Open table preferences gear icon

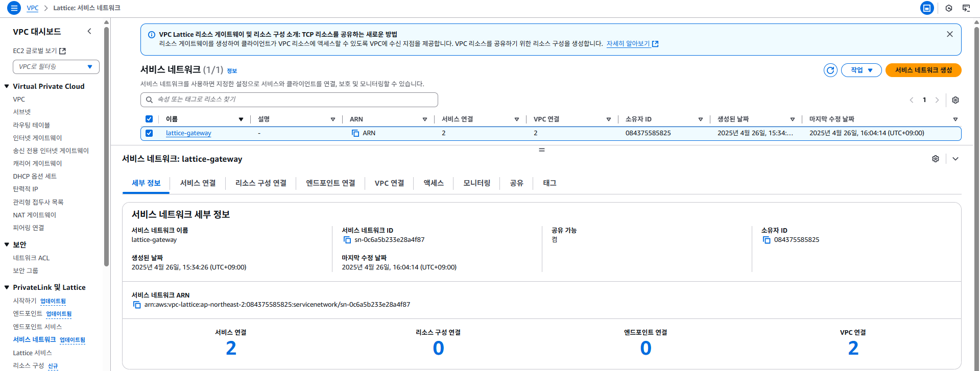[x=955, y=100]
